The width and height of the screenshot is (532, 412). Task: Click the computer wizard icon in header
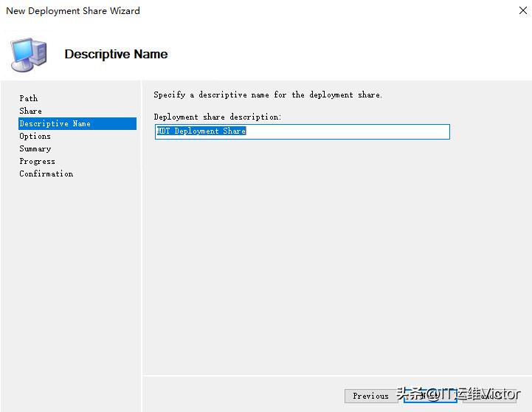coord(29,55)
